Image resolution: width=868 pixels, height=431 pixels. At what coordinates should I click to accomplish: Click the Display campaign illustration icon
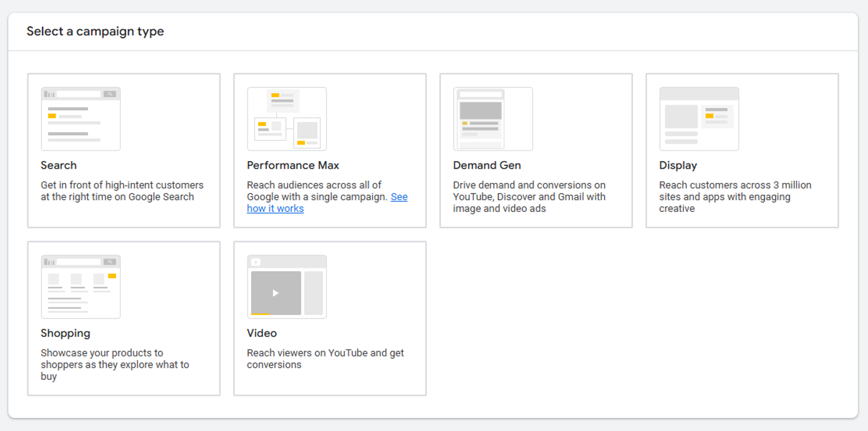click(x=699, y=119)
